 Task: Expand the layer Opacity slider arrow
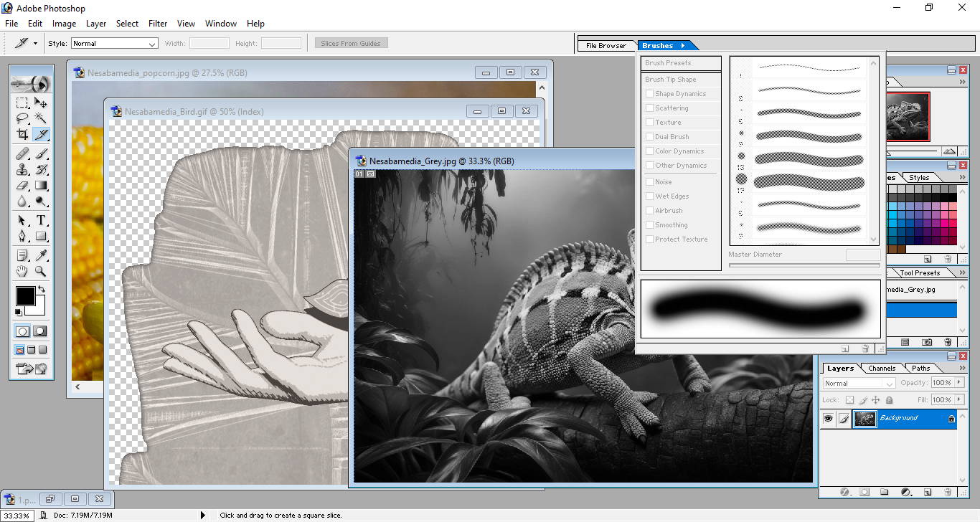(957, 383)
